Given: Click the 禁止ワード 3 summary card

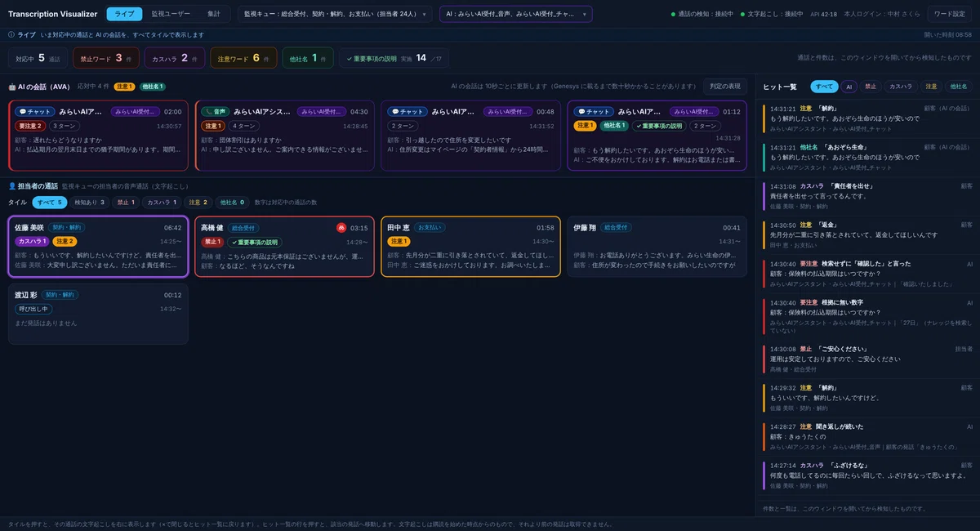Looking at the screenshot, I should pyautogui.click(x=106, y=58).
